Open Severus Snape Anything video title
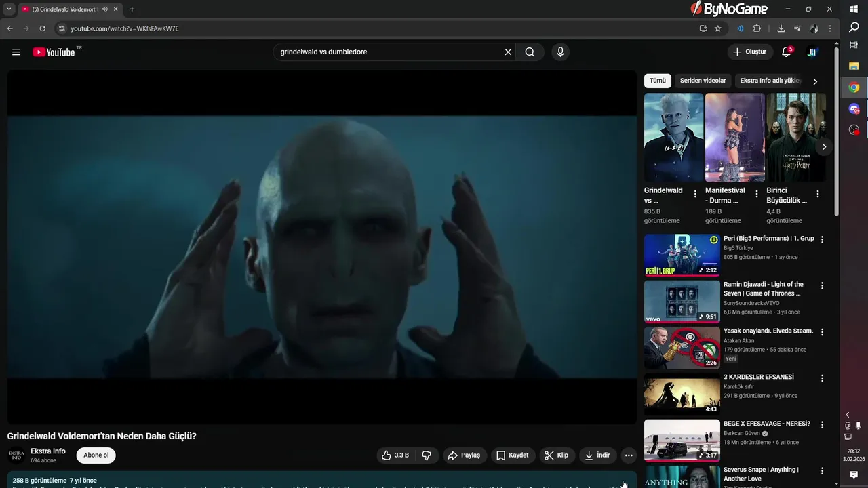Viewport: 868px width, 488px height. pos(761,474)
